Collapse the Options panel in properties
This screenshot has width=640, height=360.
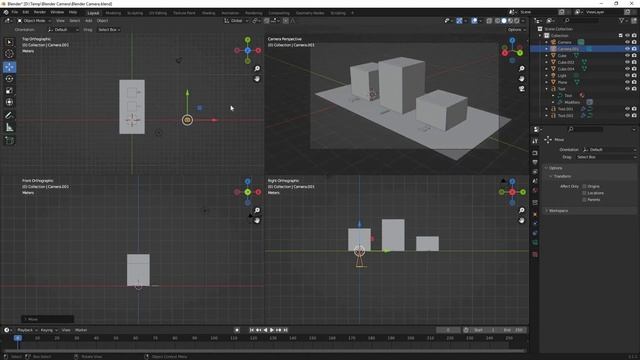(555, 168)
